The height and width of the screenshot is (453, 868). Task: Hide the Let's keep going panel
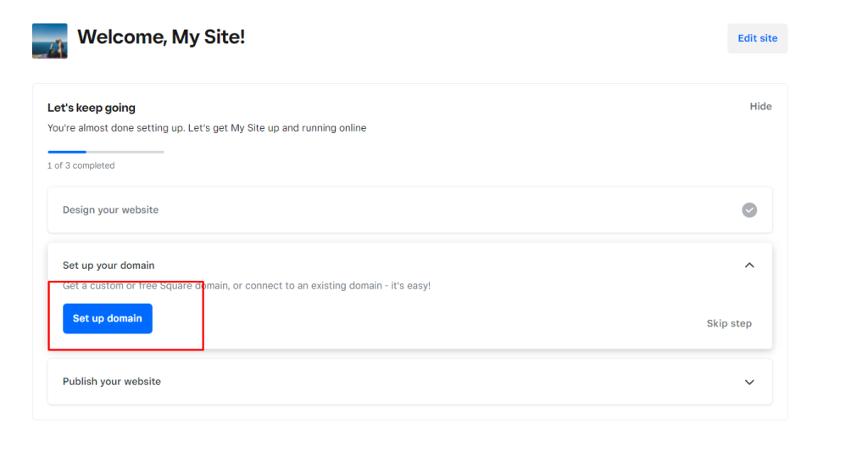pyautogui.click(x=760, y=106)
